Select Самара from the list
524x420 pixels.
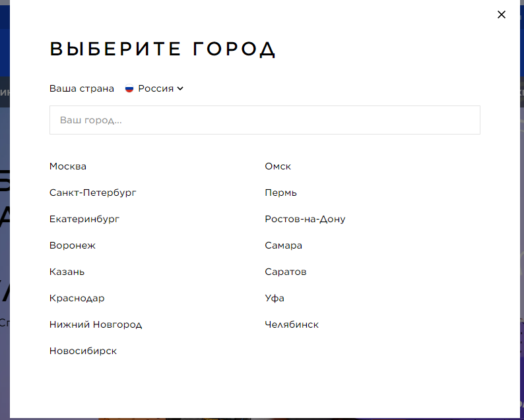[283, 245]
